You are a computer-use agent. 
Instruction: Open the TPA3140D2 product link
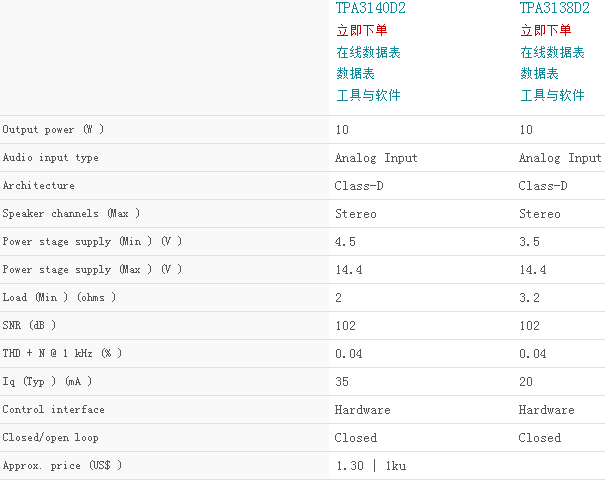coord(370,8)
